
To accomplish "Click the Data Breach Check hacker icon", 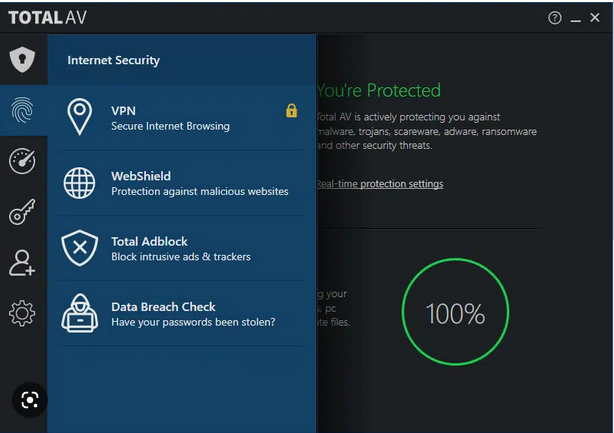I will click(x=80, y=313).
